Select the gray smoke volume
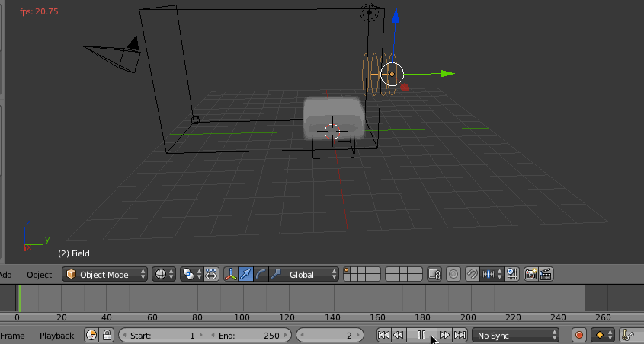This screenshot has height=344, width=644. tap(334, 119)
